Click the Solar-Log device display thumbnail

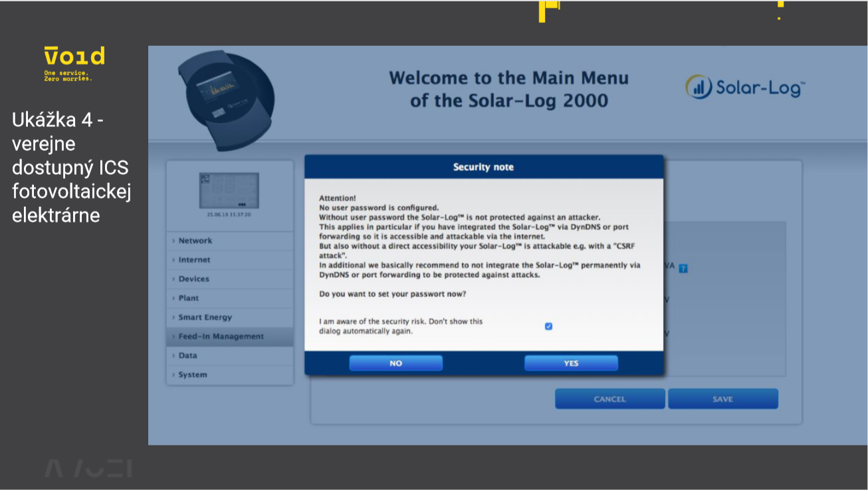click(229, 190)
